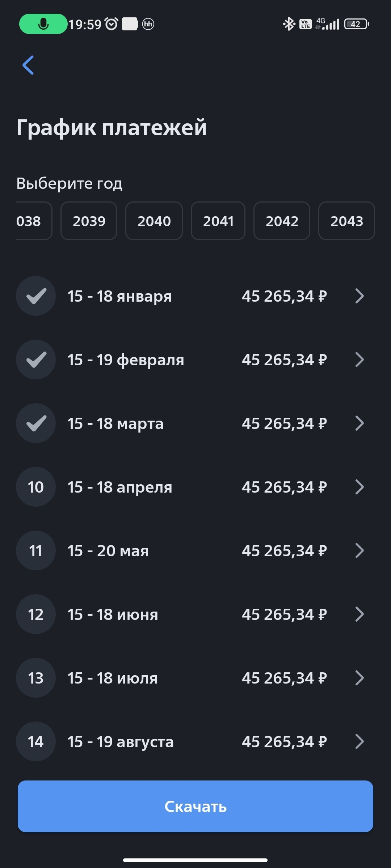The image size is (391, 868).
Task: Expand the 15 - 18 апреля payment details
Action: [359, 487]
